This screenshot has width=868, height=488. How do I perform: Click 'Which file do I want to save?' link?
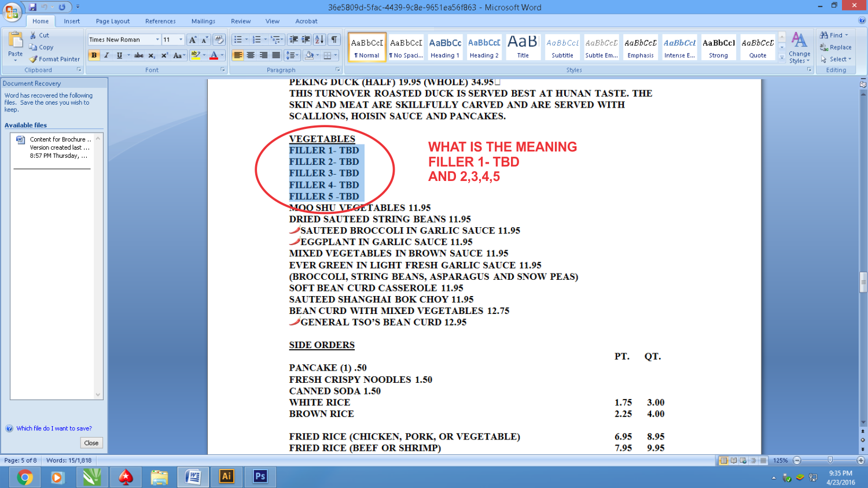(54, 428)
